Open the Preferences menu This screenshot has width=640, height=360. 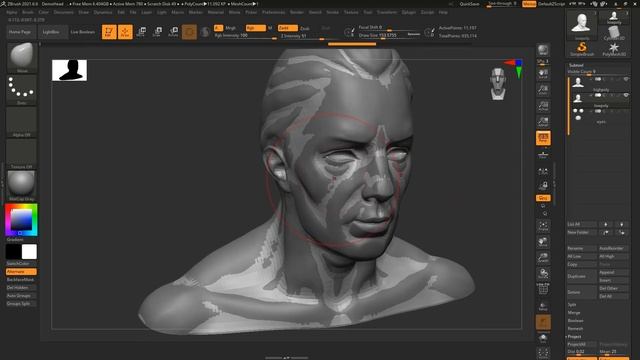273,12
